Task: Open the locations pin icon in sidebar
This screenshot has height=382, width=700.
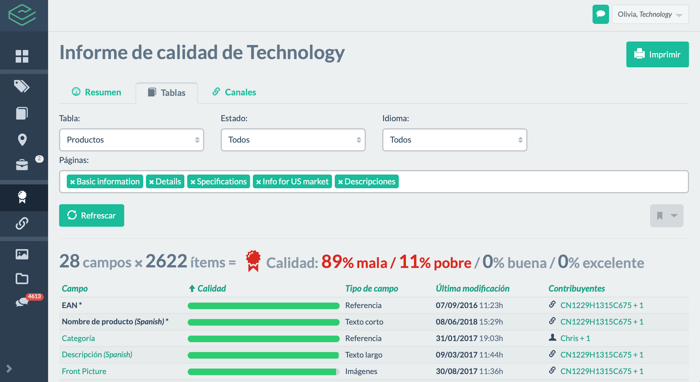Action: [22, 140]
